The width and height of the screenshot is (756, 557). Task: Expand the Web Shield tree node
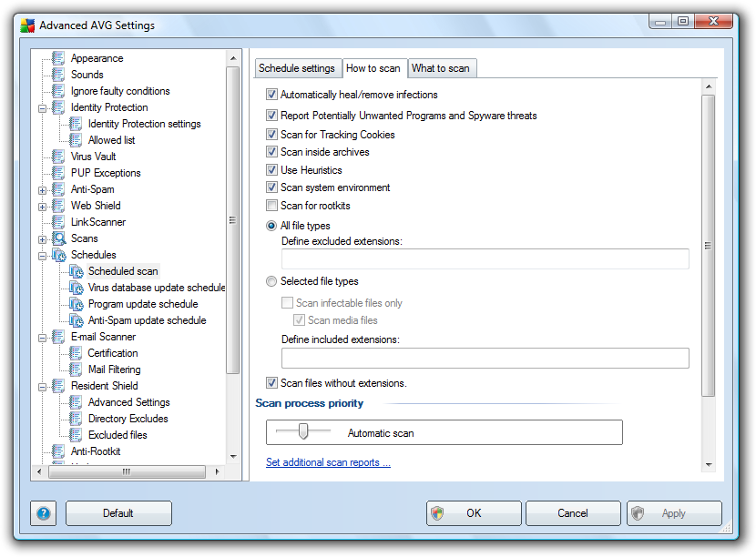43,207
